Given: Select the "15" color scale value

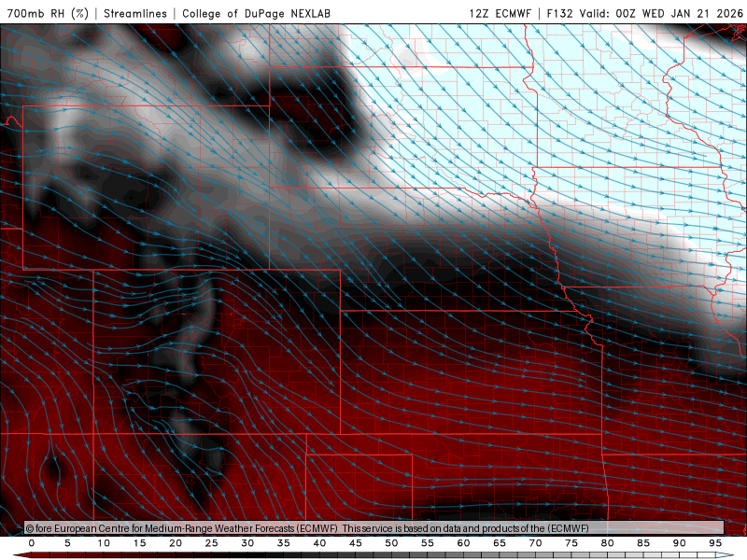Looking at the screenshot, I should pos(139,543).
